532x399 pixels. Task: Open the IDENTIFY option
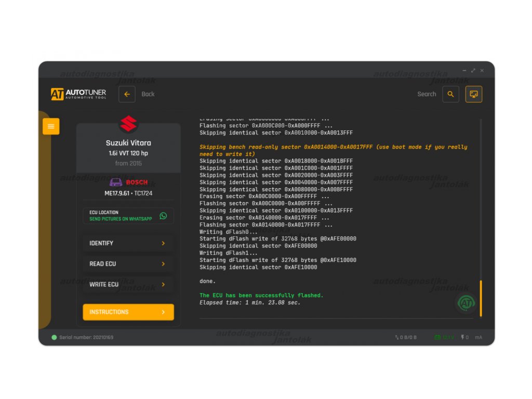click(x=128, y=243)
